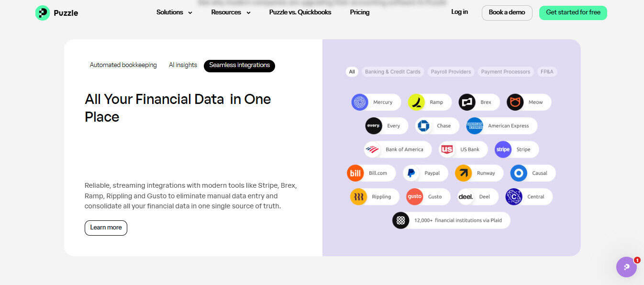Open the purple Puzzle chat widget
This screenshot has height=285, width=644.
626,267
